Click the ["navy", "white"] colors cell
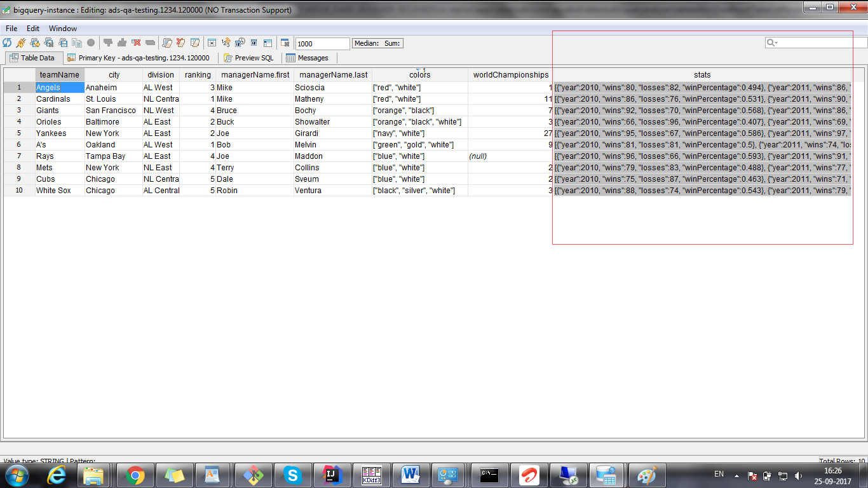 coord(419,133)
